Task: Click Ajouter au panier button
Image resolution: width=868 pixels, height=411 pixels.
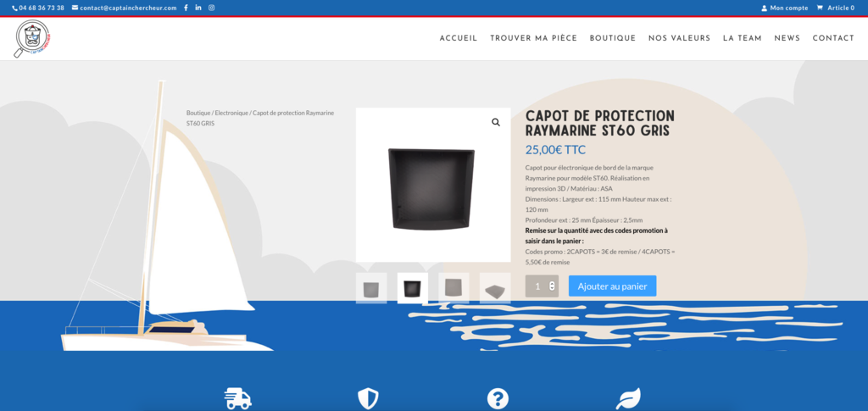Action: click(612, 286)
